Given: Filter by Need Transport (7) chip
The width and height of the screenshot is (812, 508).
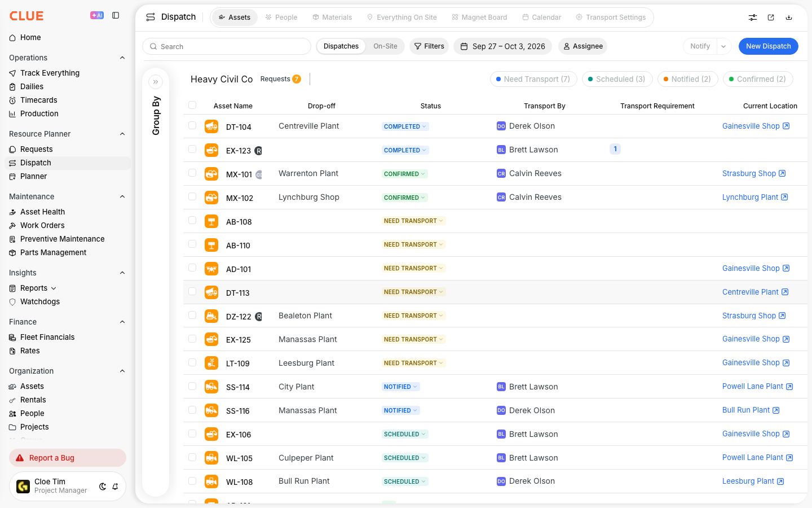Looking at the screenshot, I should tap(533, 79).
